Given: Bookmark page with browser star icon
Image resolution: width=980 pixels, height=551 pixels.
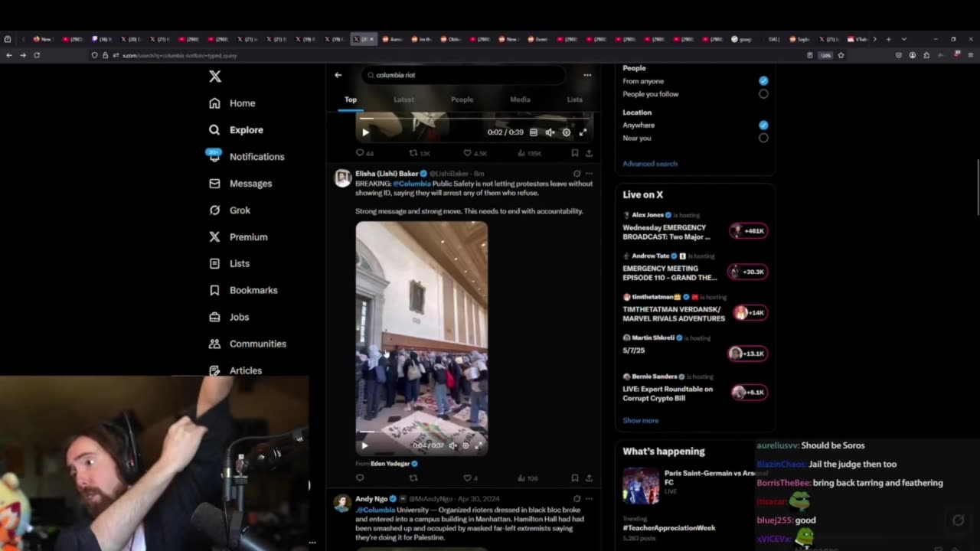Looking at the screenshot, I should point(841,55).
